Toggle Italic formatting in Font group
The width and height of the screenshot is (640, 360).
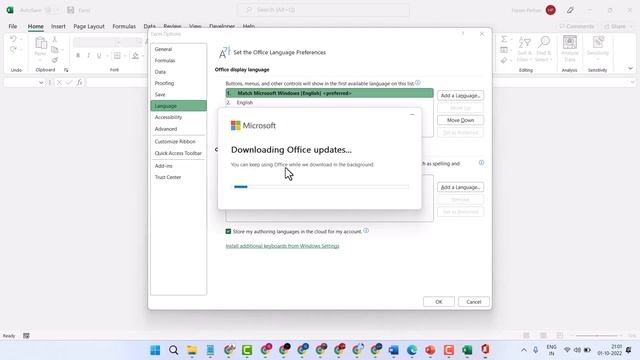(88, 56)
